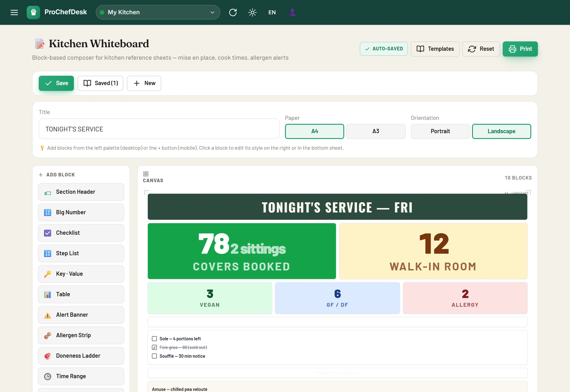
Task: Click the Canvas grid icon
Action: pyautogui.click(x=146, y=174)
